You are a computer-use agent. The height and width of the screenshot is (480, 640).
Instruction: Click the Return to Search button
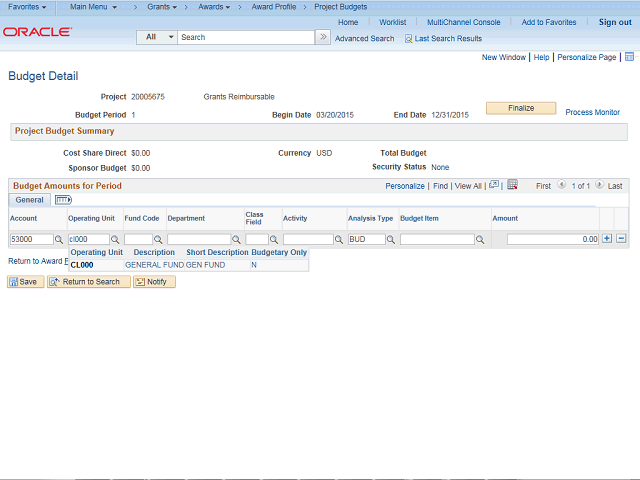[x=89, y=282]
